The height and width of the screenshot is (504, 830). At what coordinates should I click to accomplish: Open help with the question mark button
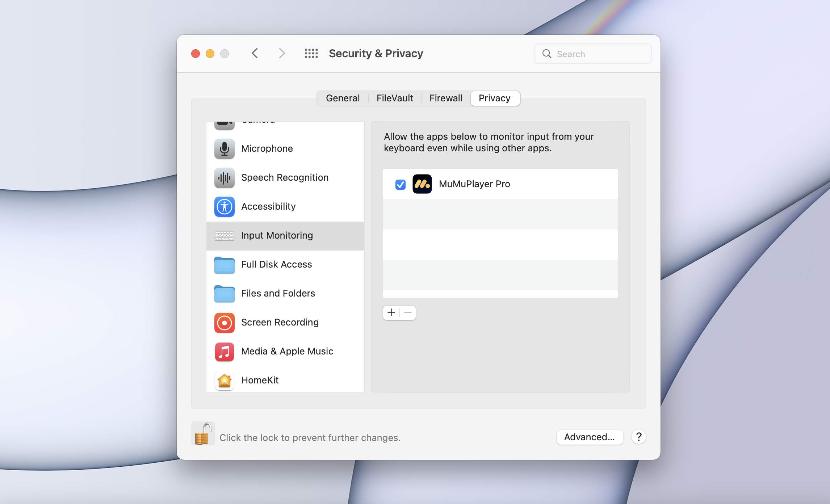pos(639,437)
